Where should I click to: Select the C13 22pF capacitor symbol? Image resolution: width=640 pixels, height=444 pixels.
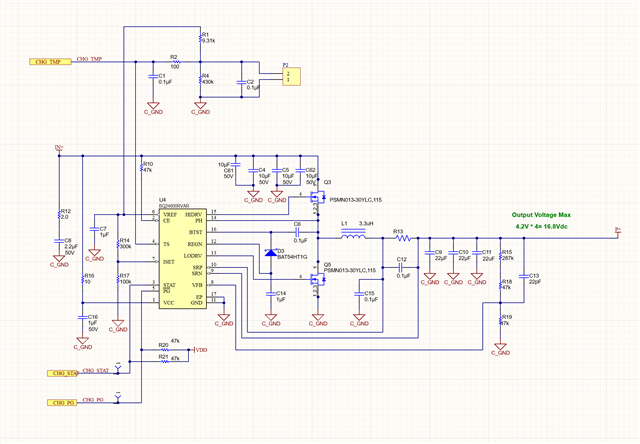(x=524, y=276)
